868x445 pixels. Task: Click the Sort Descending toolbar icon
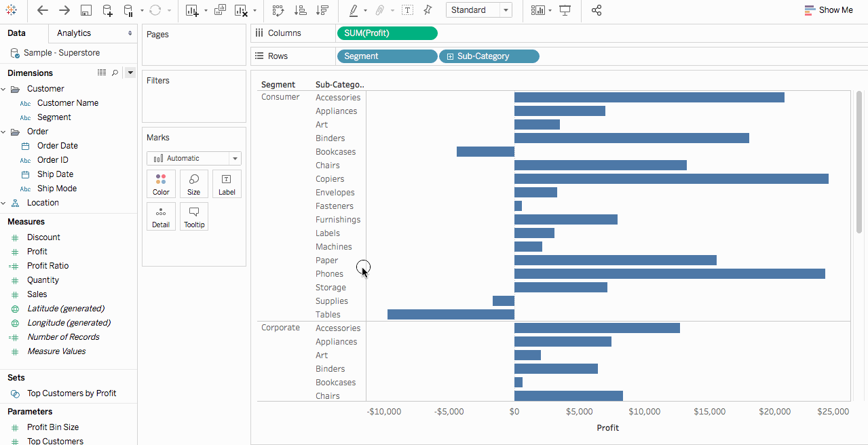[x=322, y=10]
